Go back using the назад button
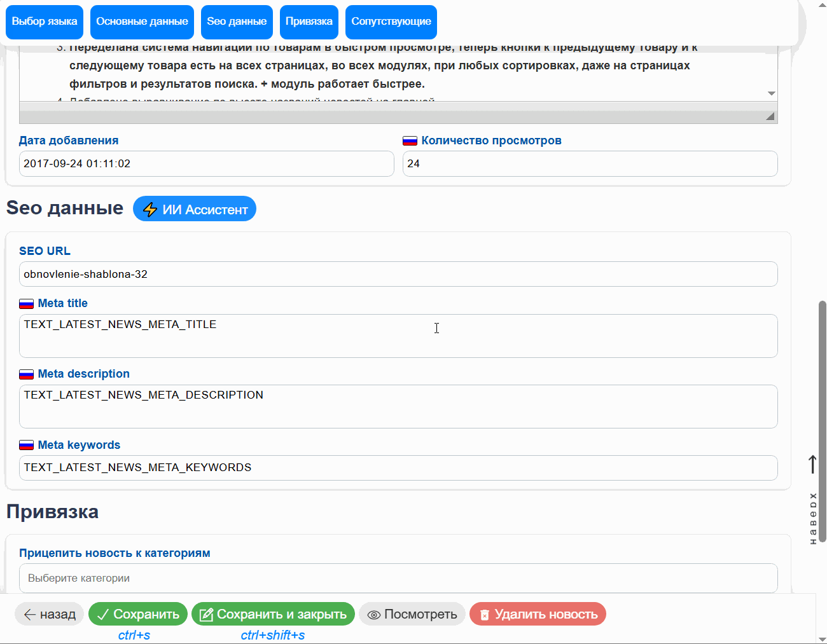This screenshot has width=827, height=644. tap(49, 614)
